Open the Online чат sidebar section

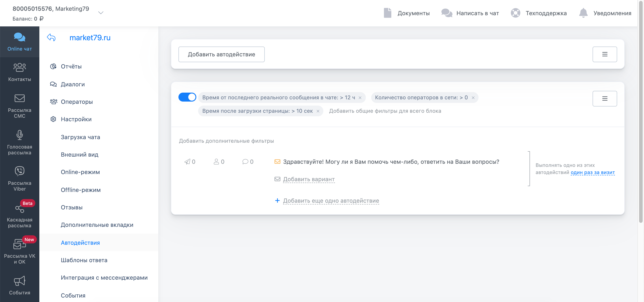(19, 42)
